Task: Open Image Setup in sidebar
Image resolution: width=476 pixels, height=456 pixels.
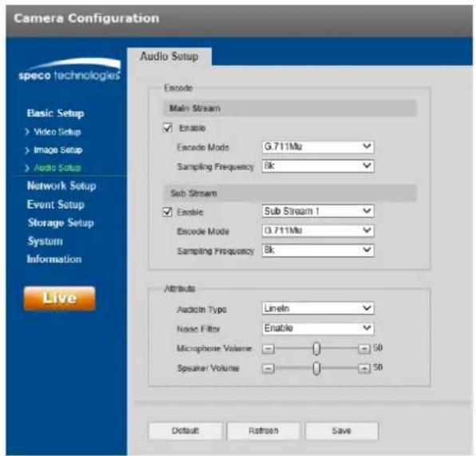Action: 58,150
